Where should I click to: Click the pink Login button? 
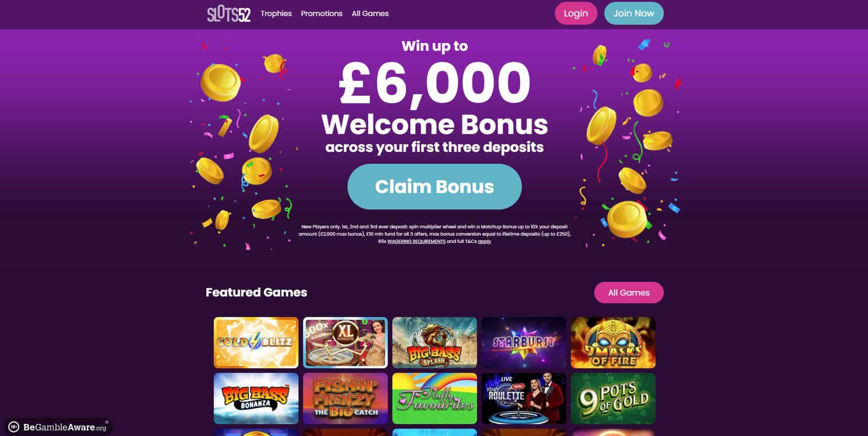point(576,13)
